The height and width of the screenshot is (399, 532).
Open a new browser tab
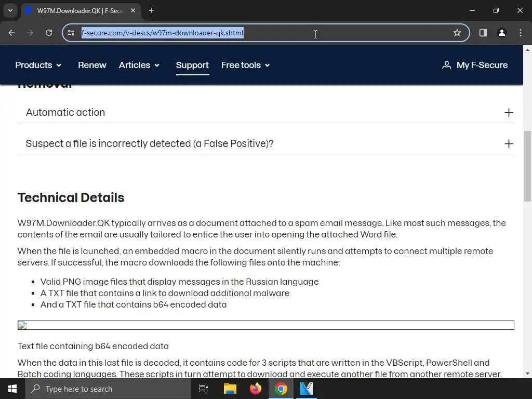click(152, 10)
